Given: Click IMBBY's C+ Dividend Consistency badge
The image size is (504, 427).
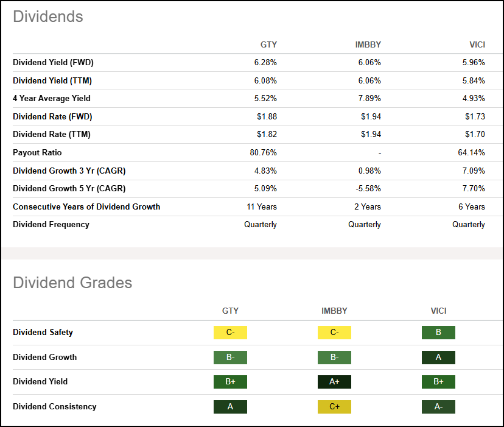Looking at the screenshot, I should [334, 406].
